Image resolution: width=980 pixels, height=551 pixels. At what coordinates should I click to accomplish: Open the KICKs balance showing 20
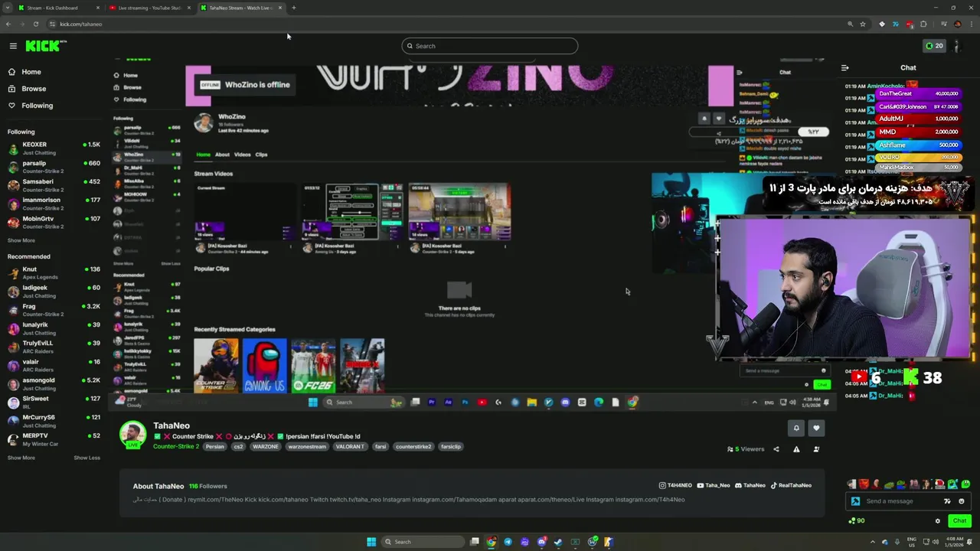pyautogui.click(x=934, y=46)
